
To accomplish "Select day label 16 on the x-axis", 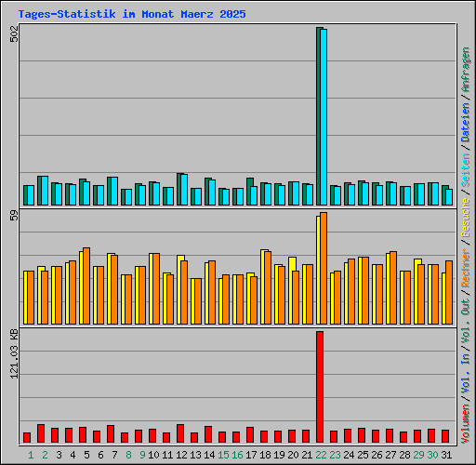I will [x=237, y=455].
